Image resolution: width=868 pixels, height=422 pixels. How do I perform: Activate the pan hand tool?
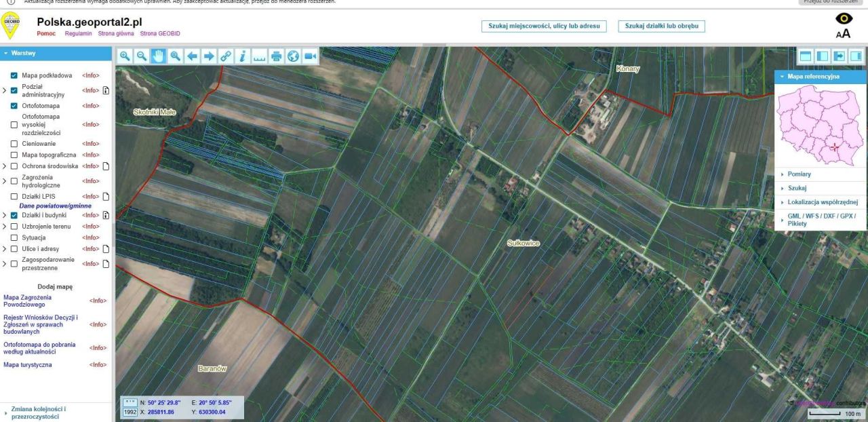point(158,56)
